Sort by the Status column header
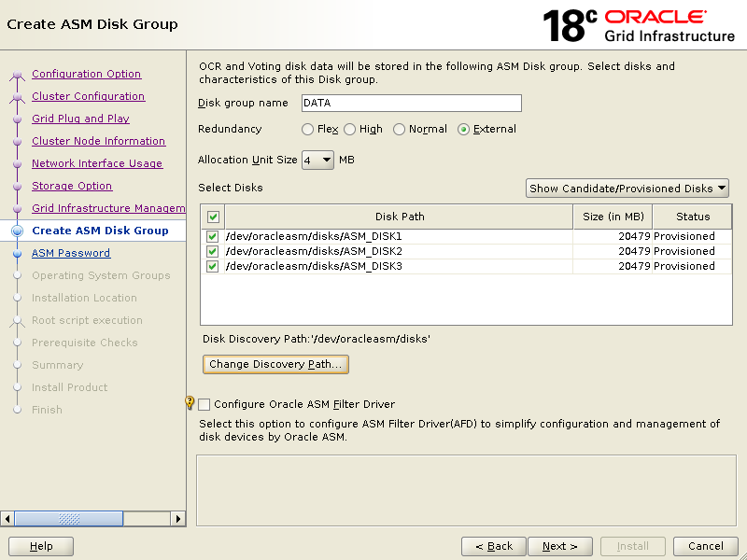The height and width of the screenshot is (560, 747). 692,217
